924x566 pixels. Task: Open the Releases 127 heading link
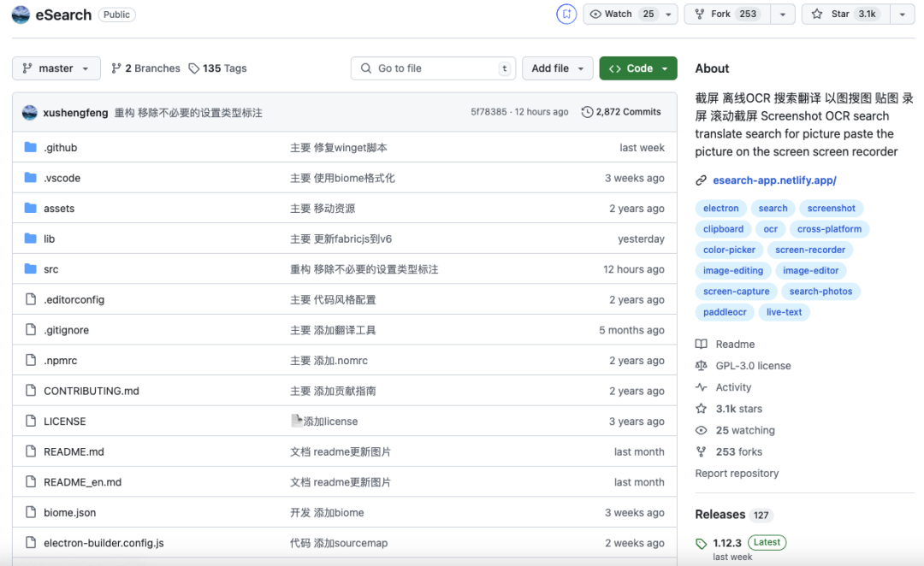732,515
